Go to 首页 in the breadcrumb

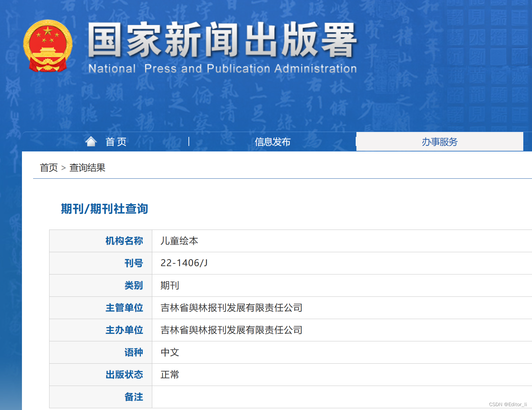49,168
